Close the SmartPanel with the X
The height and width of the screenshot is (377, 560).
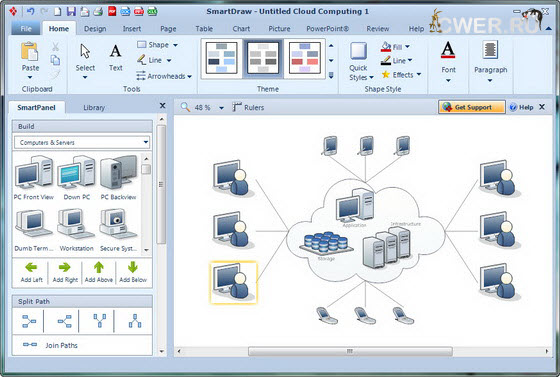coord(162,106)
